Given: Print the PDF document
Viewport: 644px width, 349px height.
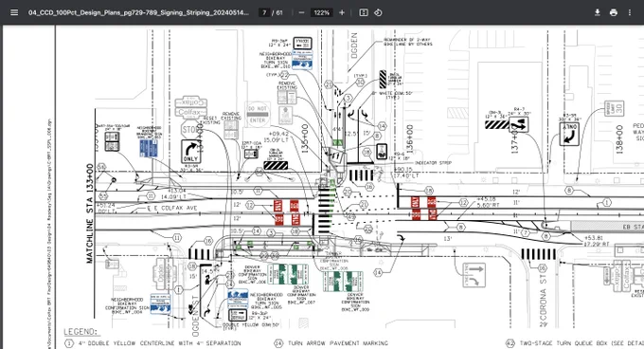Looking at the screenshot, I should [613, 12].
